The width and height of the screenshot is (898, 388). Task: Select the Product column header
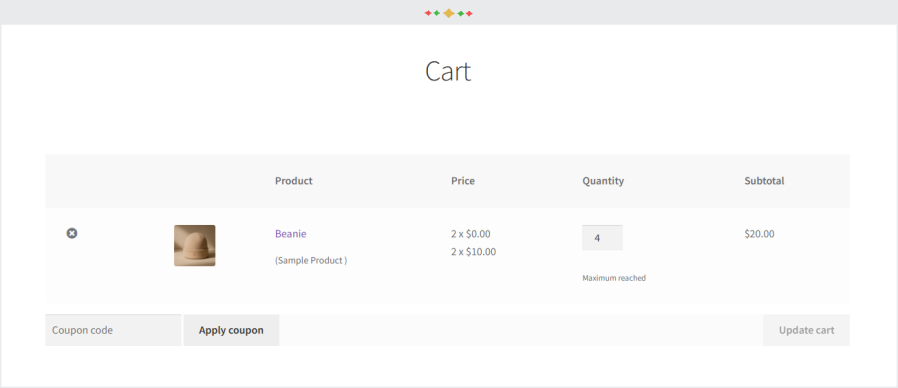point(294,181)
